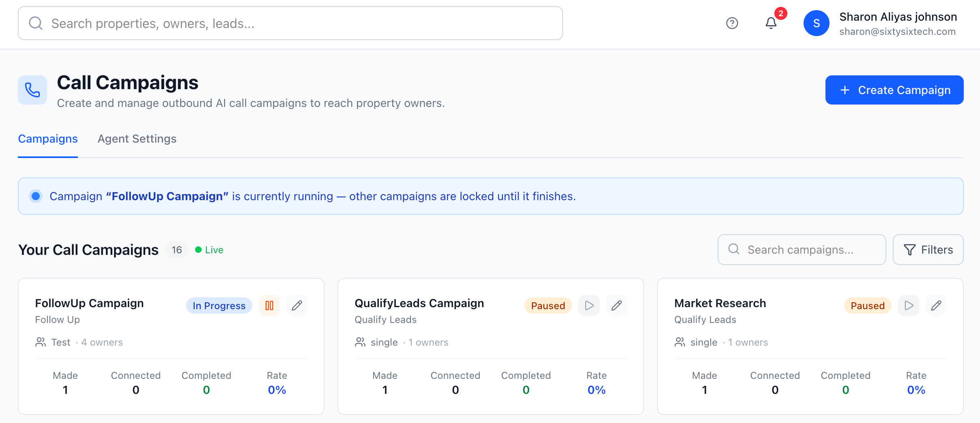Click the green Live status indicator
The height and width of the screenshot is (423, 980).
tap(209, 250)
